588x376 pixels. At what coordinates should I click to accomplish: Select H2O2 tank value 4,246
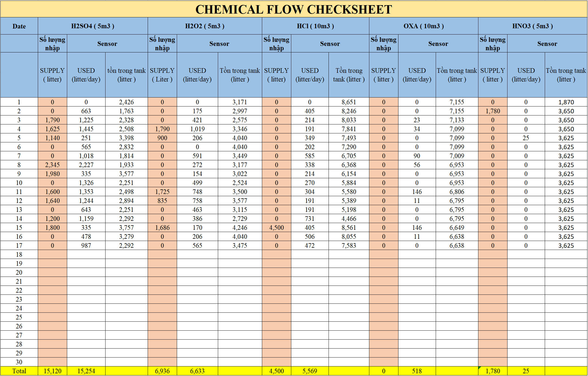click(x=240, y=228)
